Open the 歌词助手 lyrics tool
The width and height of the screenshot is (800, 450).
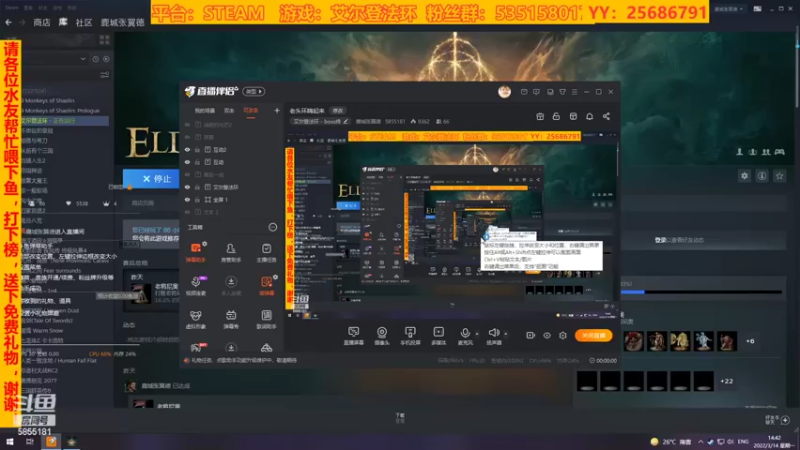tap(266, 319)
